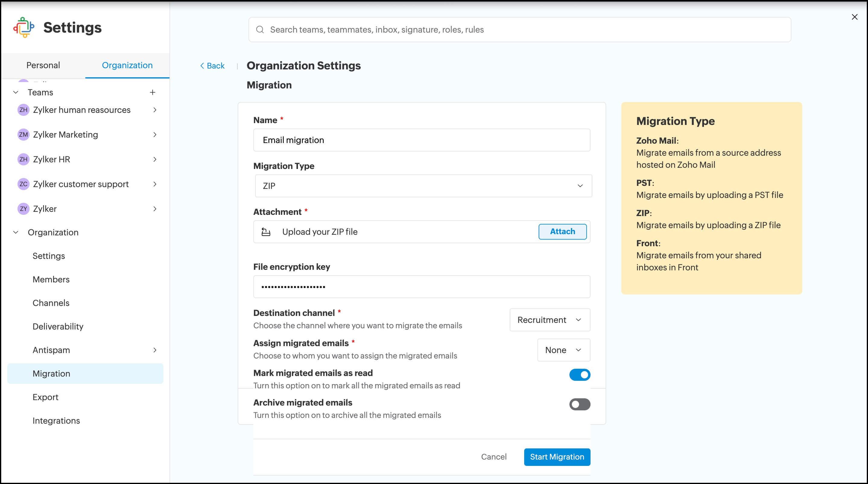This screenshot has height=484, width=868.
Task: Click the Attach button
Action: click(562, 231)
